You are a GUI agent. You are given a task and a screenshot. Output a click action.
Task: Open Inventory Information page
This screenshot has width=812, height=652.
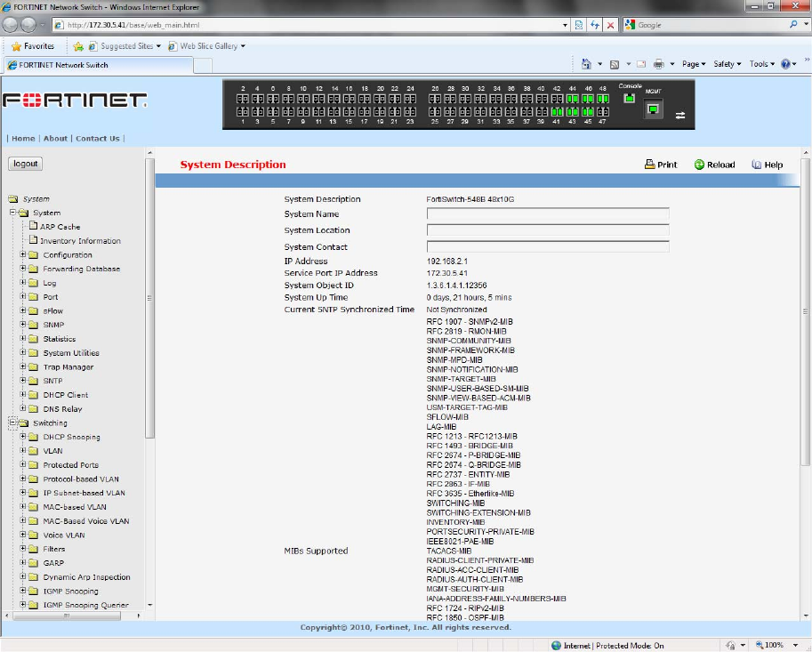(x=80, y=241)
